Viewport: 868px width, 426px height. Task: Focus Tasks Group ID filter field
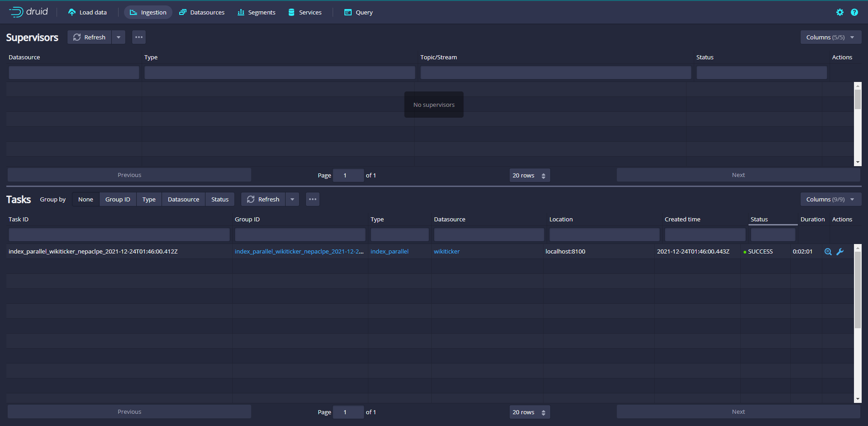tap(300, 235)
